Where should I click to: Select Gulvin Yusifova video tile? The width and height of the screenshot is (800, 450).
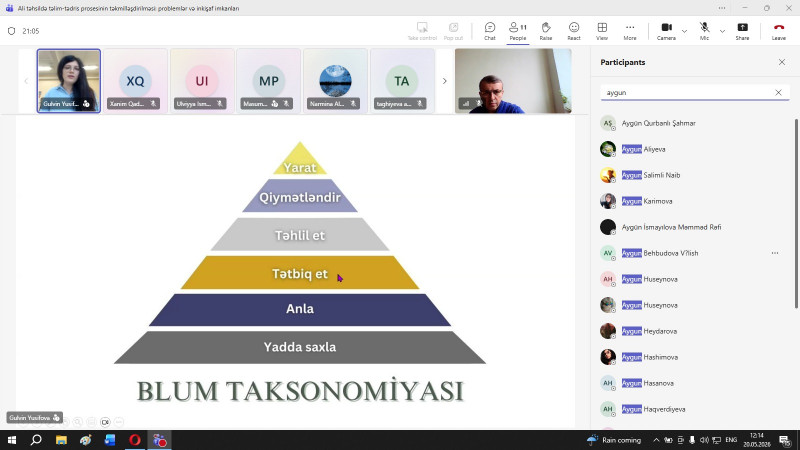coord(68,81)
